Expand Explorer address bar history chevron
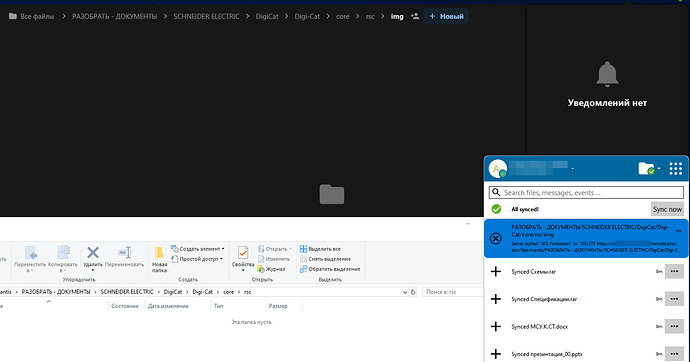Viewport: 690px width, 362px height. pos(405,292)
